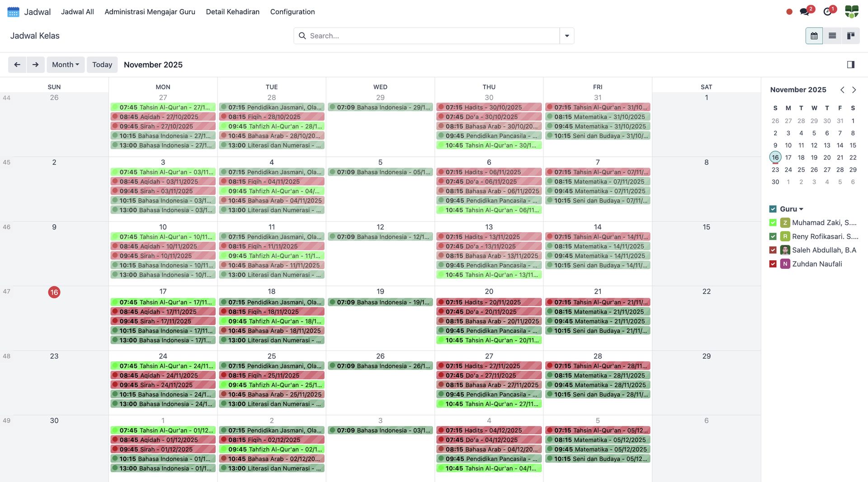Click the Jadwal calendar app icon

13,12
